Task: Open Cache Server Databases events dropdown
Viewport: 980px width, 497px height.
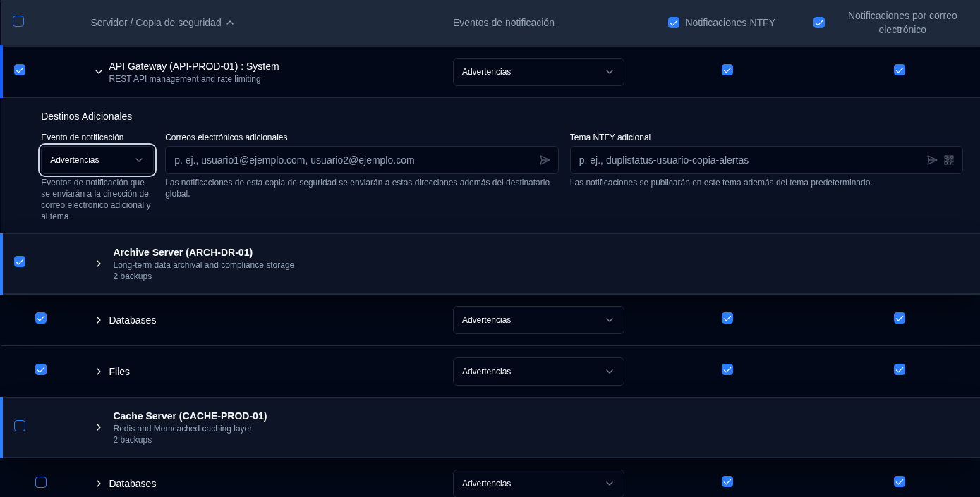Action: pos(538,484)
